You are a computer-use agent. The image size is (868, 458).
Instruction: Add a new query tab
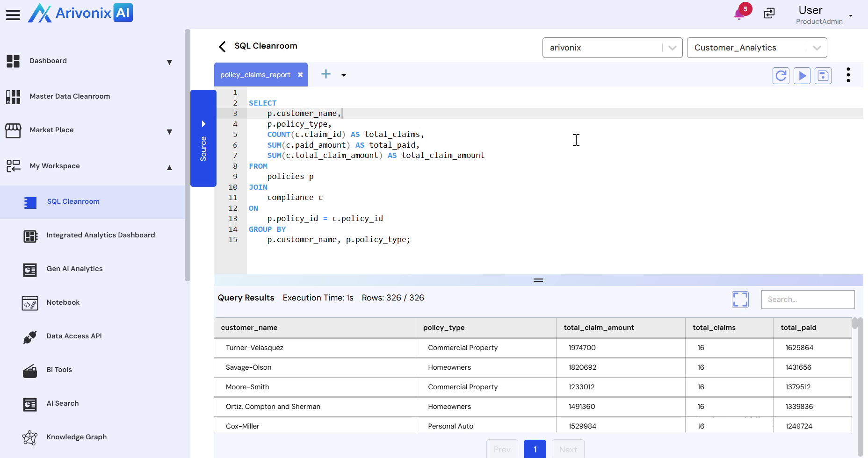click(x=326, y=74)
